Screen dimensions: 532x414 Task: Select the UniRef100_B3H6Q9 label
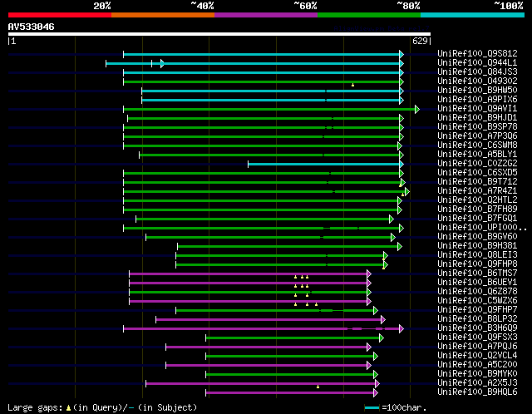(x=477, y=328)
